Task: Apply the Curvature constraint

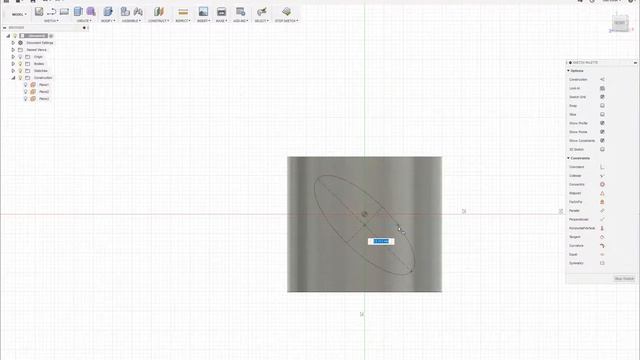Action: [x=602, y=246]
